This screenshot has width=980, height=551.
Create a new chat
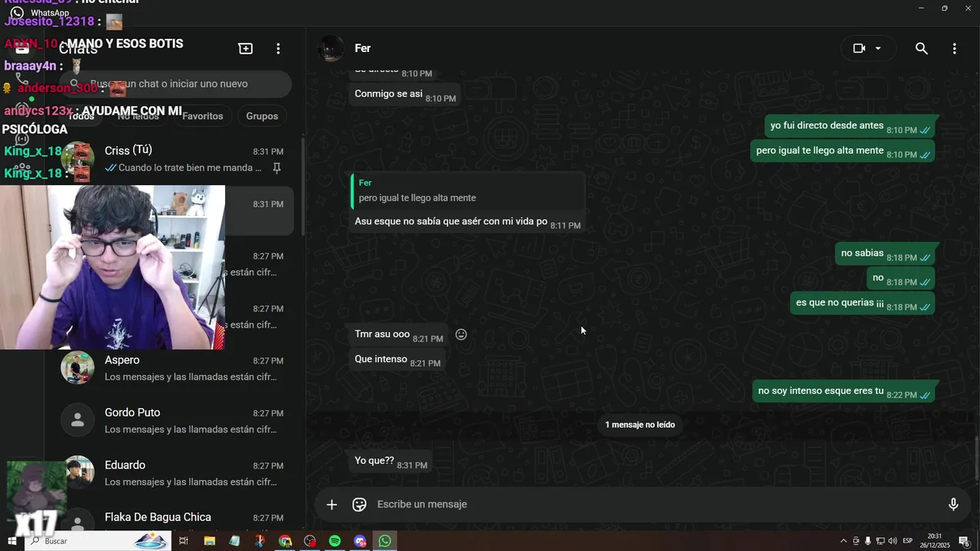246,48
